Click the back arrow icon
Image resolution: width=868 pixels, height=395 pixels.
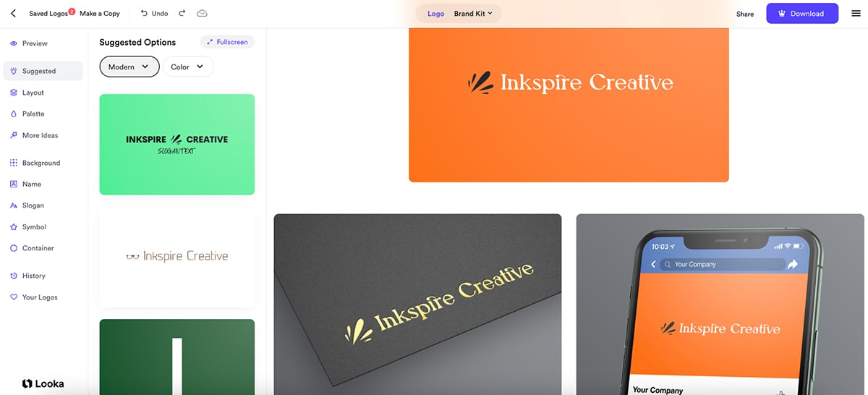[x=13, y=13]
